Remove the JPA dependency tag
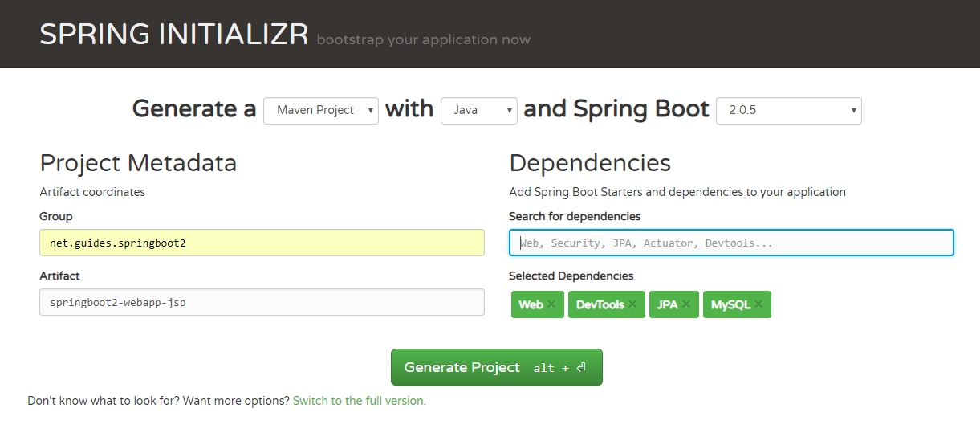Screen dimensions: 980x433 click(686, 305)
